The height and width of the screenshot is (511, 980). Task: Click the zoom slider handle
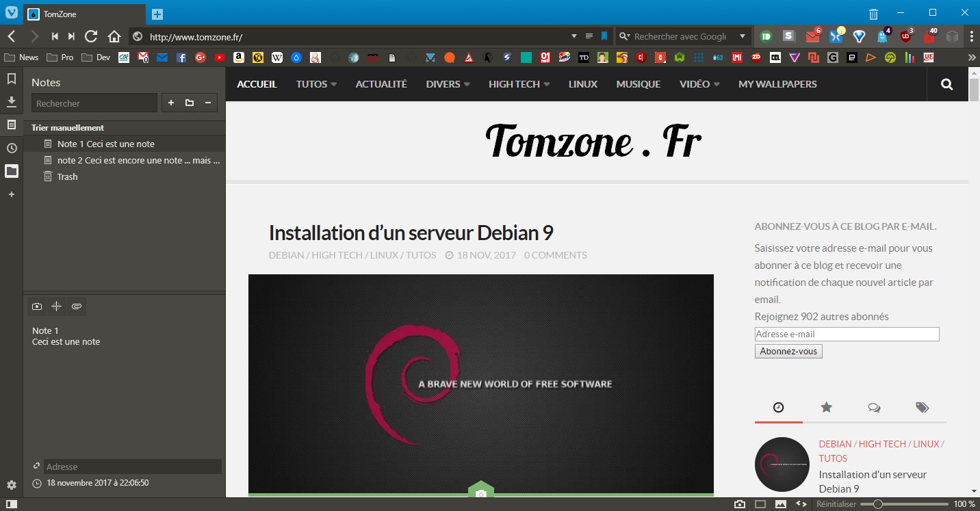(x=877, y=504)
